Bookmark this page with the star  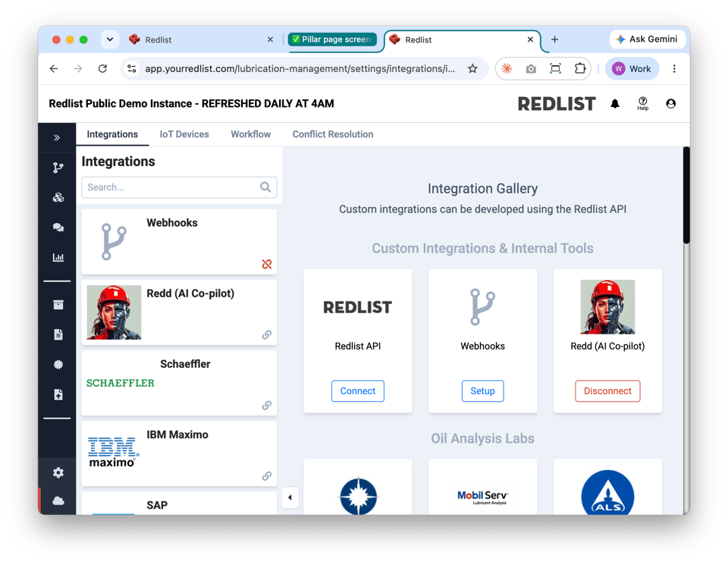point(472,69)
